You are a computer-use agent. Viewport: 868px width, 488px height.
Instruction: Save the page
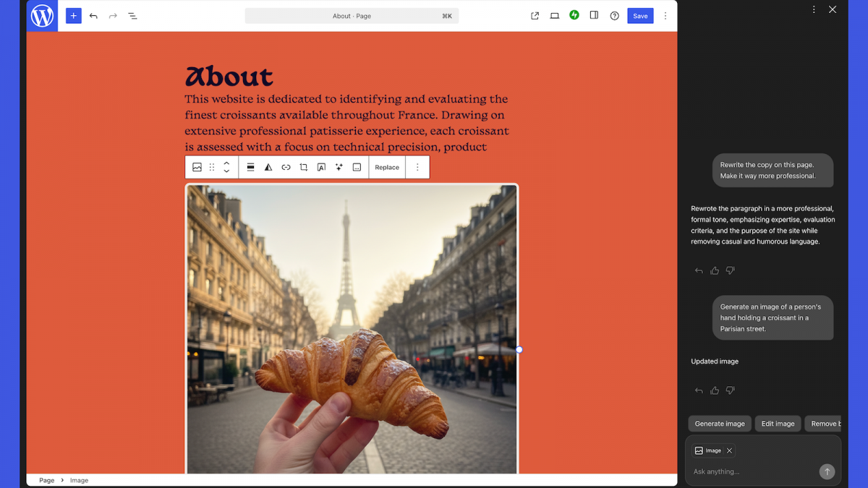tap(640, 16)
